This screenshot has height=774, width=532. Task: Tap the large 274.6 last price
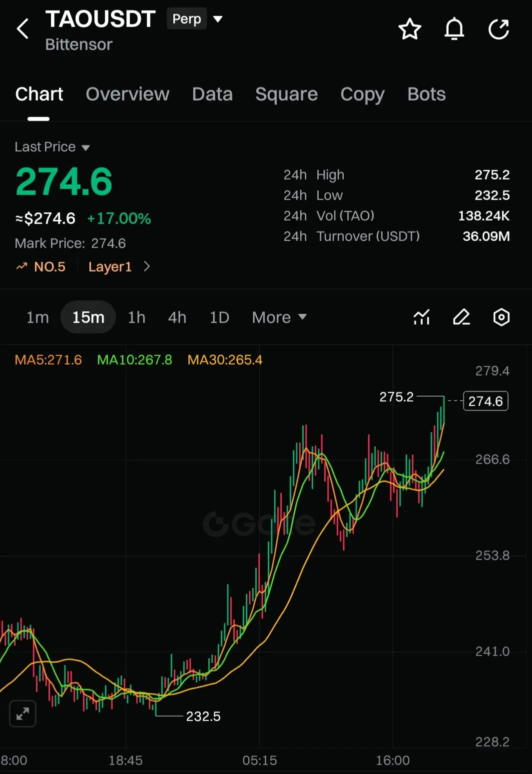[x=64, y=181]
